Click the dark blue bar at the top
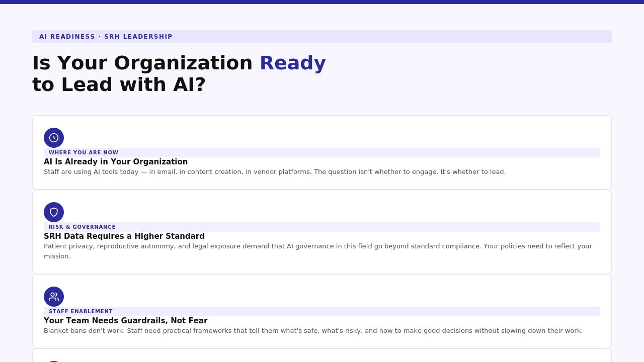 point(322,3)
